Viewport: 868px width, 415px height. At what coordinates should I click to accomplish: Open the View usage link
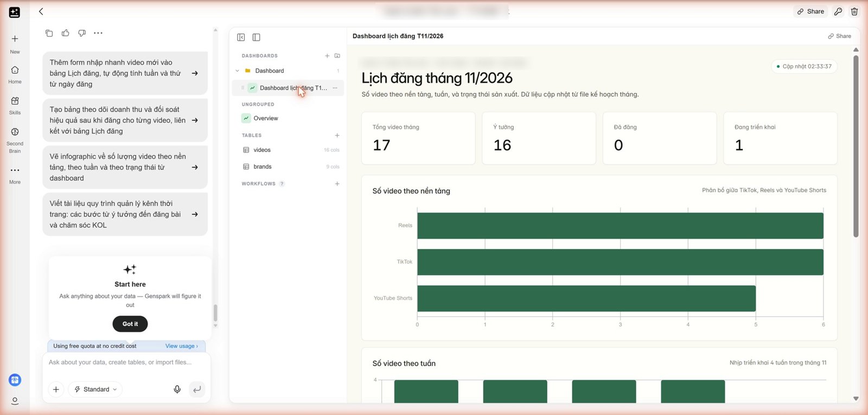pyautogui.click(x=182, y=346)
